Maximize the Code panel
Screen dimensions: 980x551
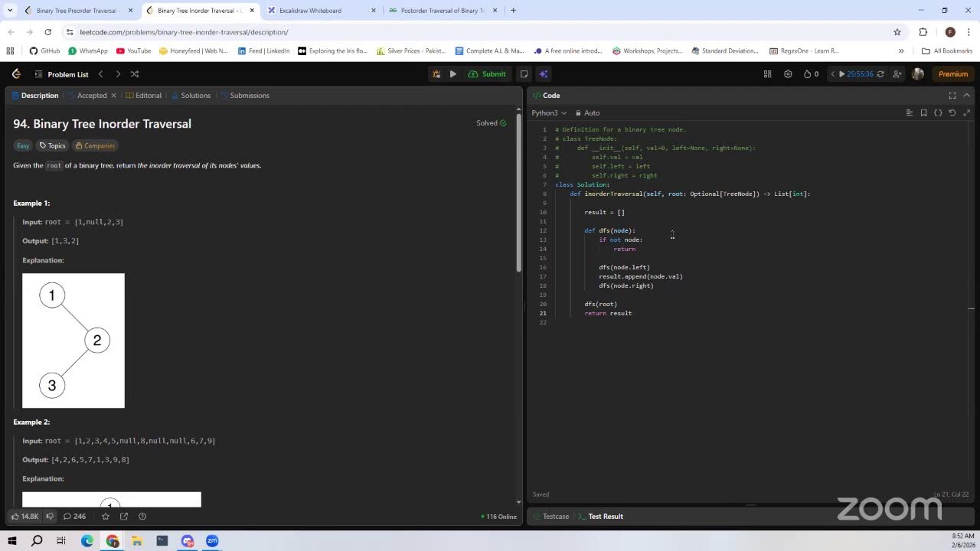tap(952, 96)
